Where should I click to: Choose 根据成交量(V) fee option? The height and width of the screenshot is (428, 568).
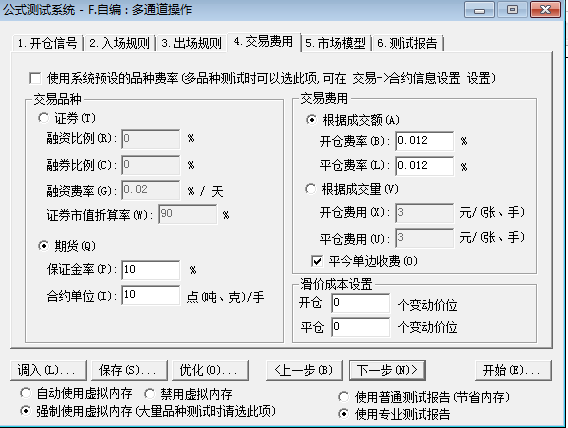point(310,189)
